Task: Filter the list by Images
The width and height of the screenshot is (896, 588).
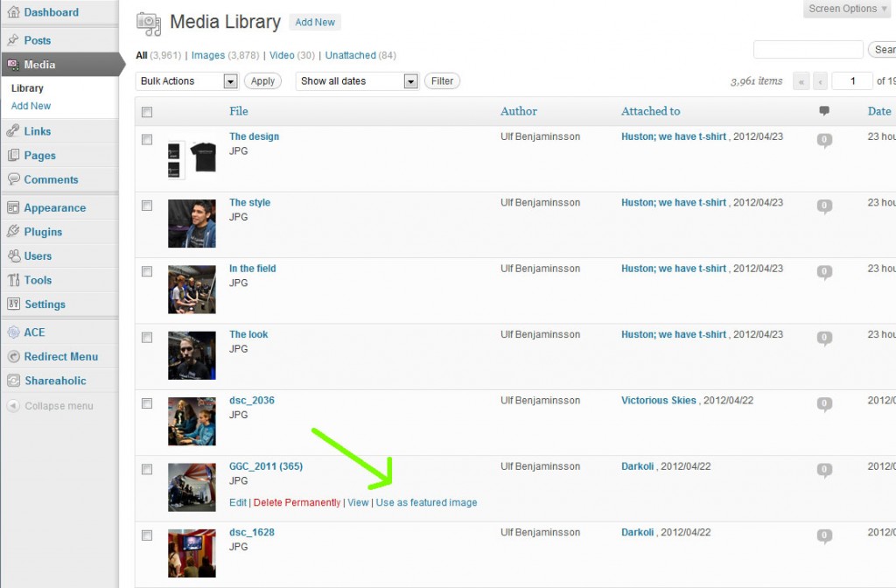Action: tap(208, 55)
